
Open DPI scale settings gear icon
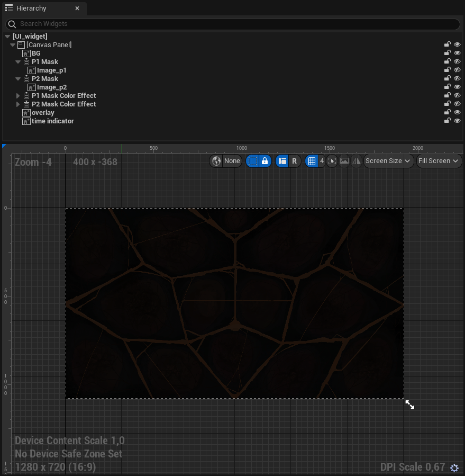coord(454,468)
